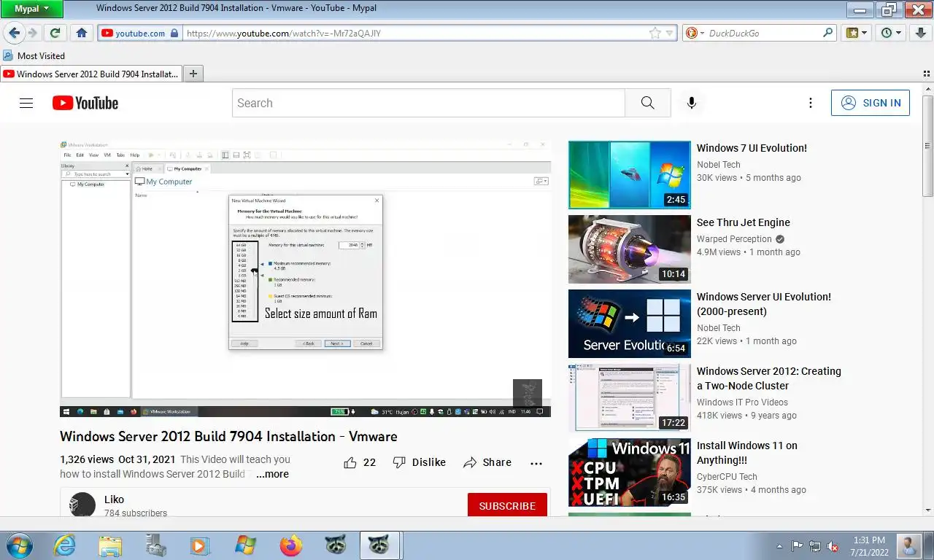Subscribe to Liko channel

coord(507,505)
